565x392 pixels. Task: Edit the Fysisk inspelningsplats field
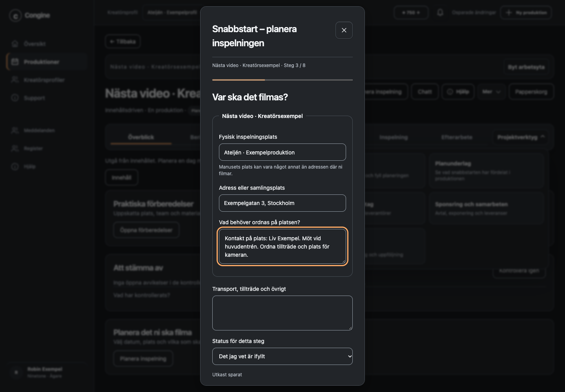pyautogui.click(x=282, y=152)
